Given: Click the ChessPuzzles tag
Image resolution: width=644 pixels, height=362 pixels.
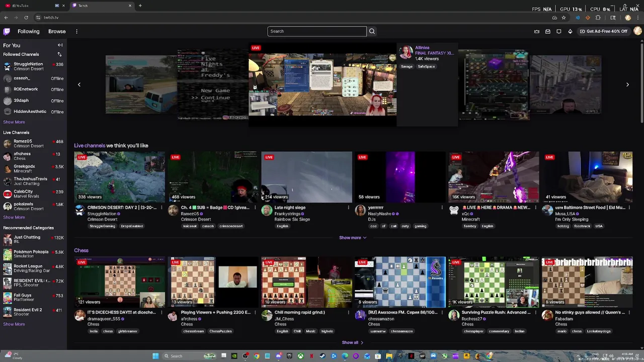Looking at the screenshot, I should pyautogui.click(x=220, y=331).
